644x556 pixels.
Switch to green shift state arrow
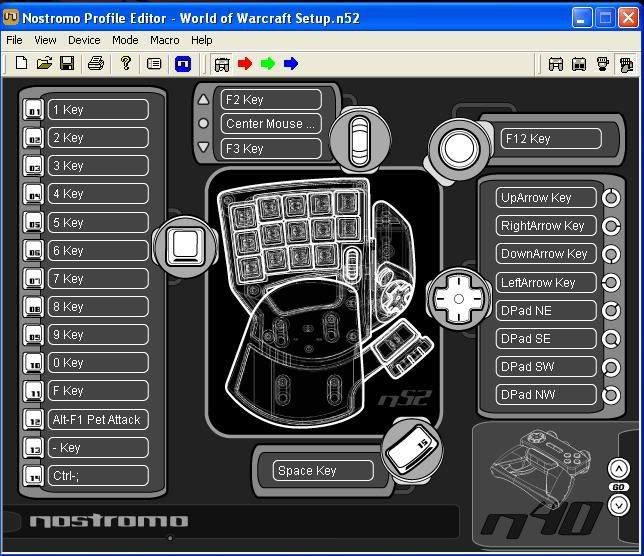(x=268, y=64)
